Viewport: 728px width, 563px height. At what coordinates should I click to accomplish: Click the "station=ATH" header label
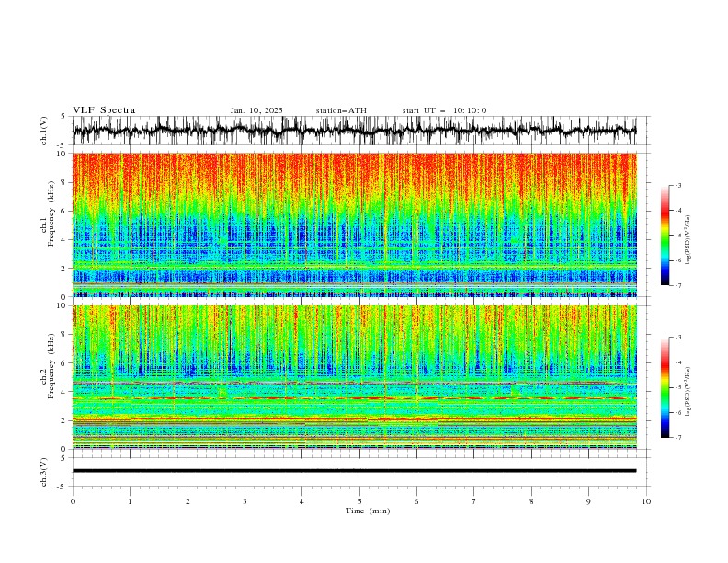[x=341, y=110]
